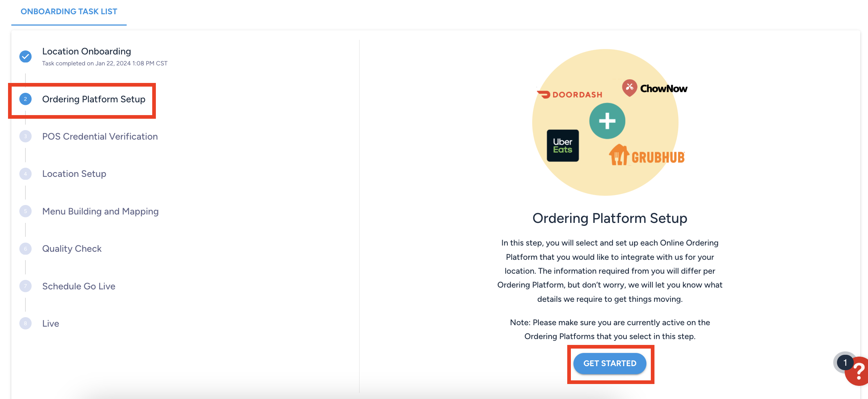Viewport: 868px width, 399px height.
Task: Switch to the ONBOARDING TASK LIST tab
Action: coord(69,11)
